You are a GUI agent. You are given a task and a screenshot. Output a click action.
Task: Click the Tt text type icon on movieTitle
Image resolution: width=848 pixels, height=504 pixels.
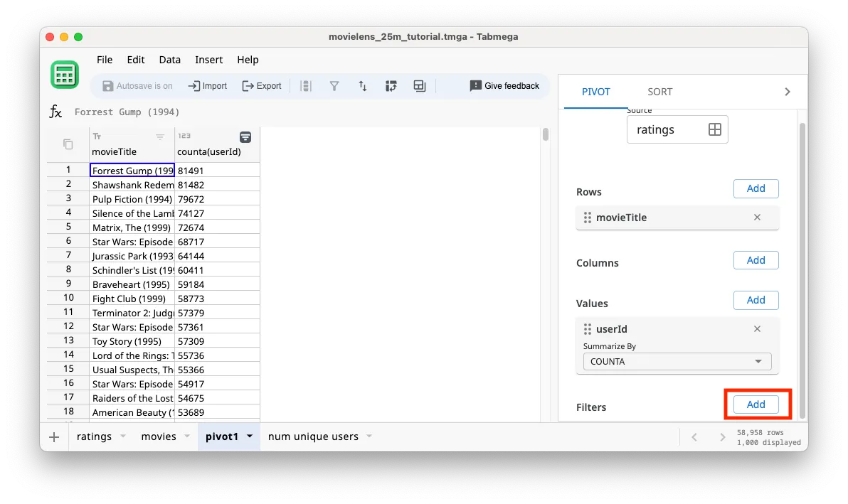pyautogui.click(x=96, y=136)
